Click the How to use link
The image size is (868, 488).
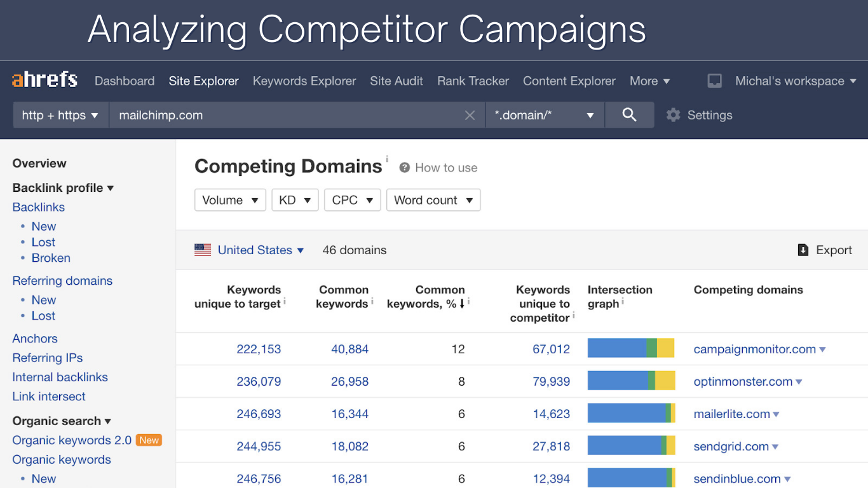coord(446,168)
